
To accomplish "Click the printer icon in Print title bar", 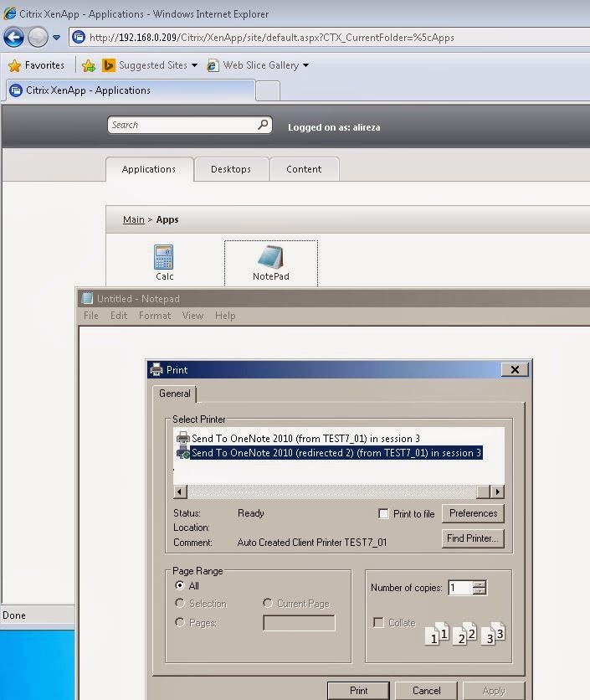I will tap(156, 369).
